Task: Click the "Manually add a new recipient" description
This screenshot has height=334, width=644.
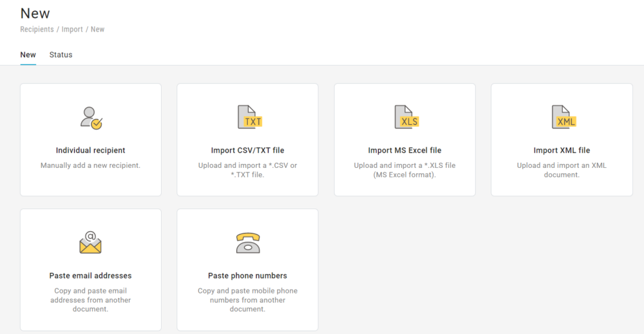Action: click(91, 165)
